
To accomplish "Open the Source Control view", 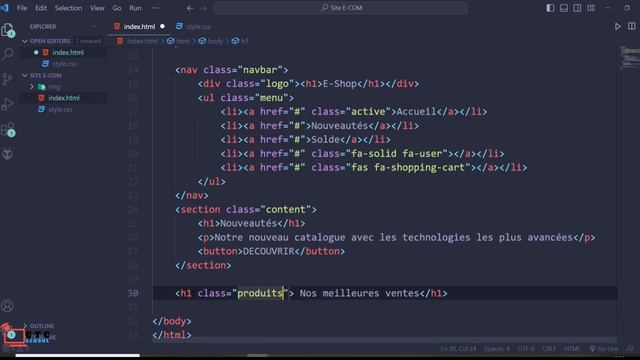I will click(x=7, y=79).
